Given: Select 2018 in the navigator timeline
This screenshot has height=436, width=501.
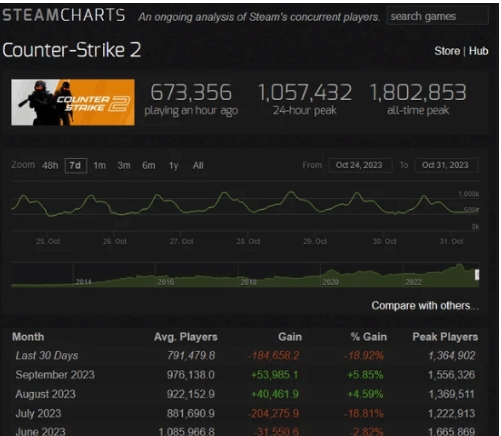Looking at the screenshot, I should 248,282.
